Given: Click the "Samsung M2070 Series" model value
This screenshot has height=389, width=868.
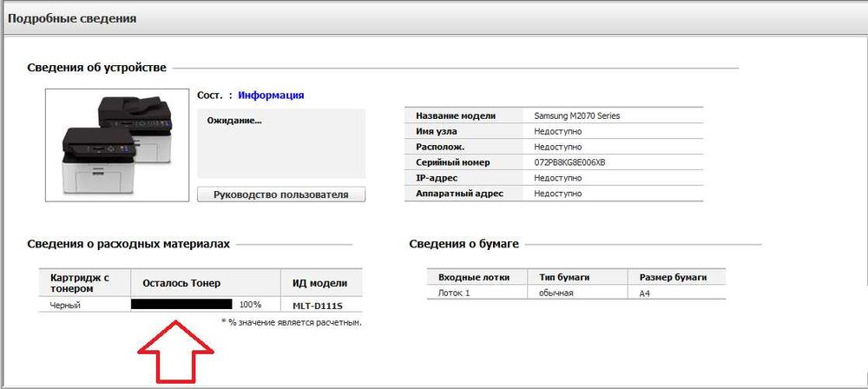Looking at the screenshot, I should pyautogui.click(x=577, y=115).
